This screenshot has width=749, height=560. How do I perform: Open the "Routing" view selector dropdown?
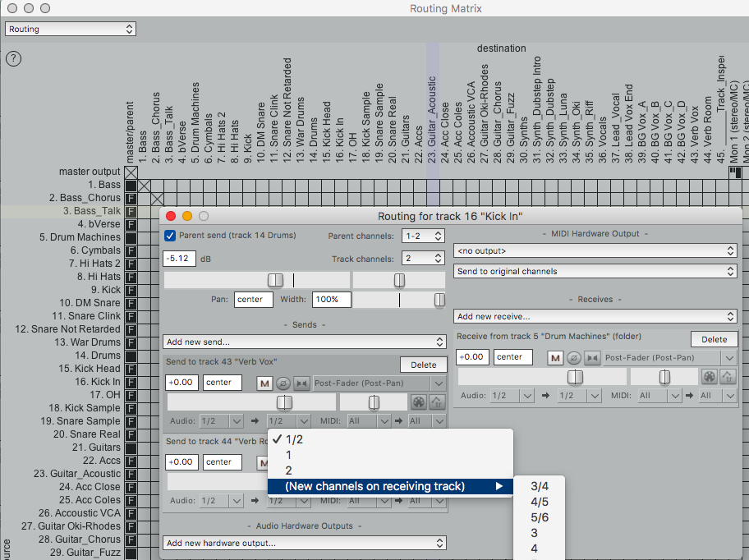point(70,28)
